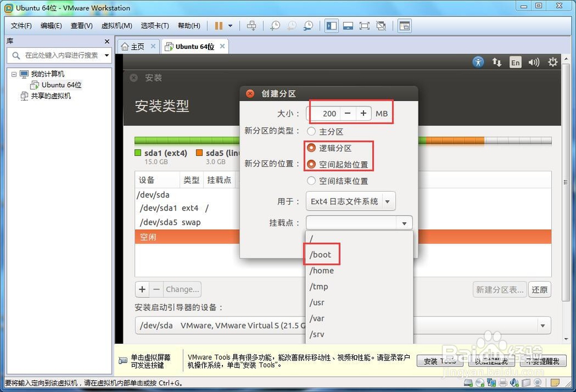The image size is (576, 392).
Task: Click the 还原 revert button
Action: point(539,290)
